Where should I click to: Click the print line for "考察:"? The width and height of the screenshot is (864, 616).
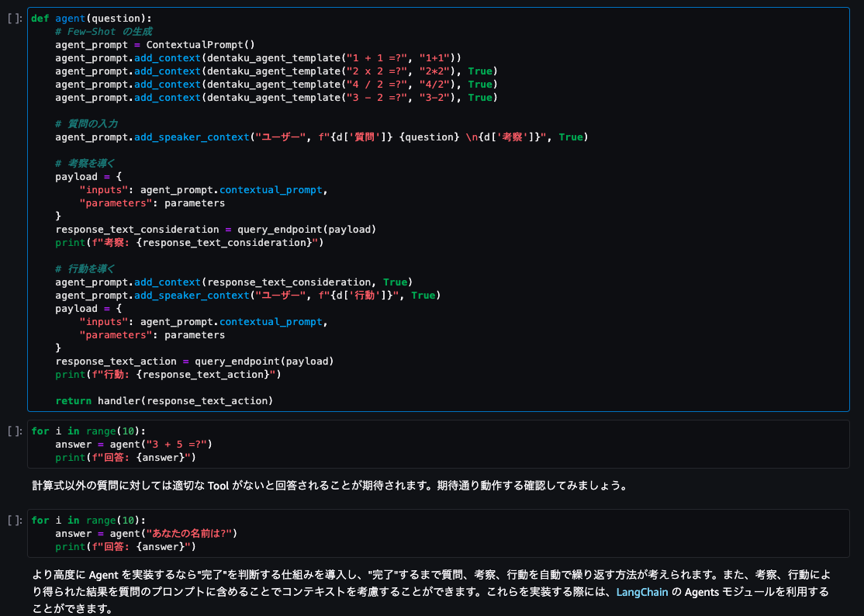(189, 242)
